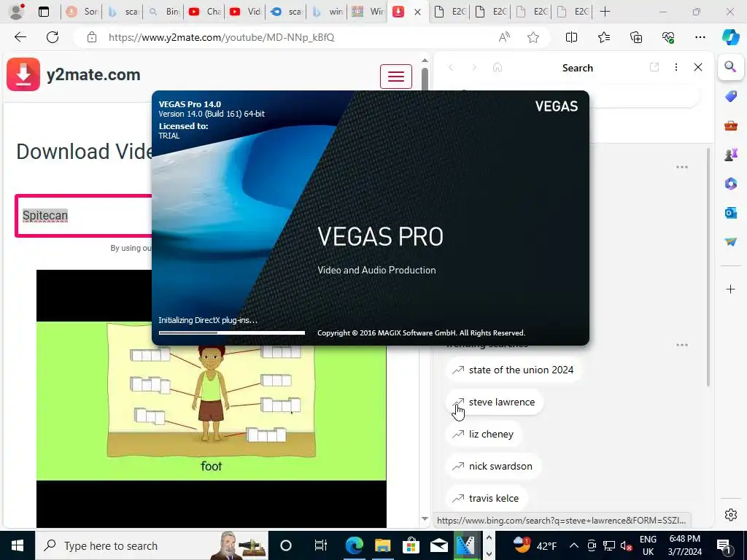Open the y2mate hamburger menu
Screen dimensions: 747x560
coord(396,76)
